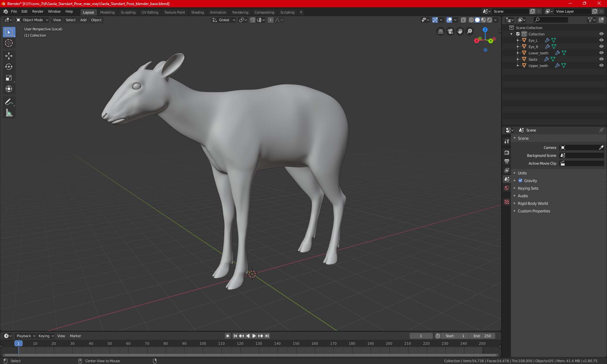607x364 pixels.
Task: Select the Scale tool
Action: click(9, 78)
